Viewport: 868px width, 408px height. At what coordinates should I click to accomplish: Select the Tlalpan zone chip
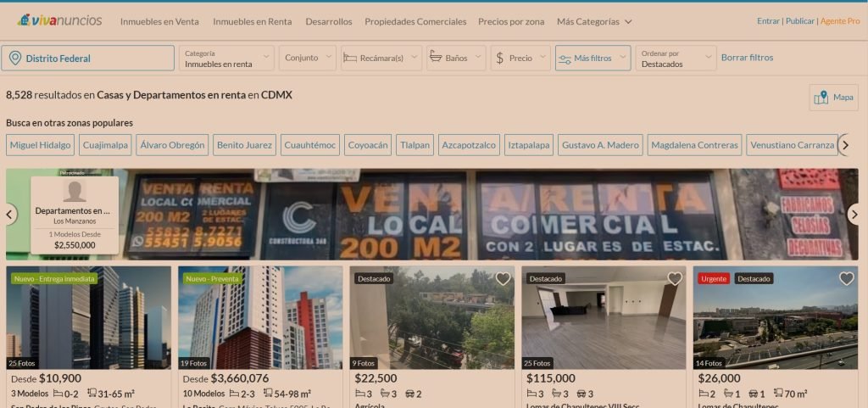coord(415,145)
